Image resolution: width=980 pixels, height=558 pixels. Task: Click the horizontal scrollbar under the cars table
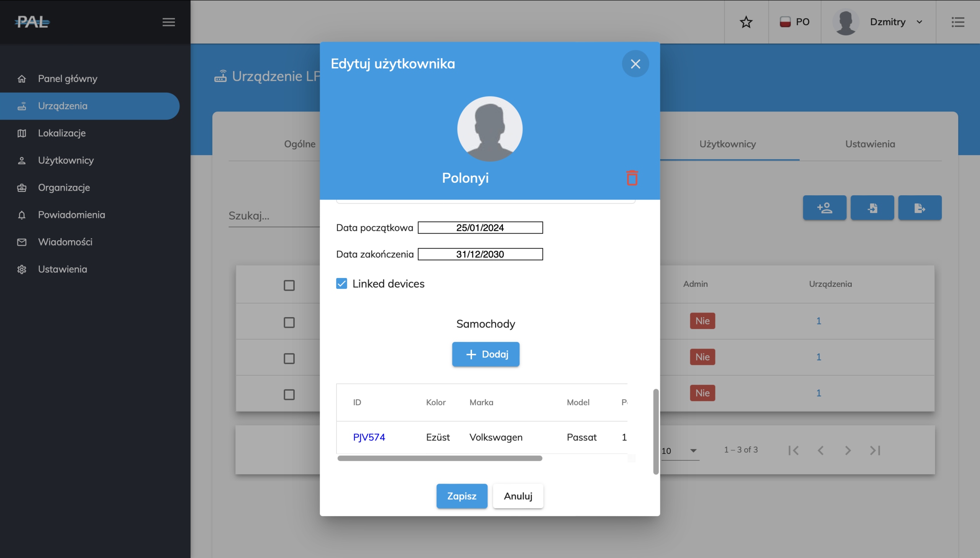439,458
